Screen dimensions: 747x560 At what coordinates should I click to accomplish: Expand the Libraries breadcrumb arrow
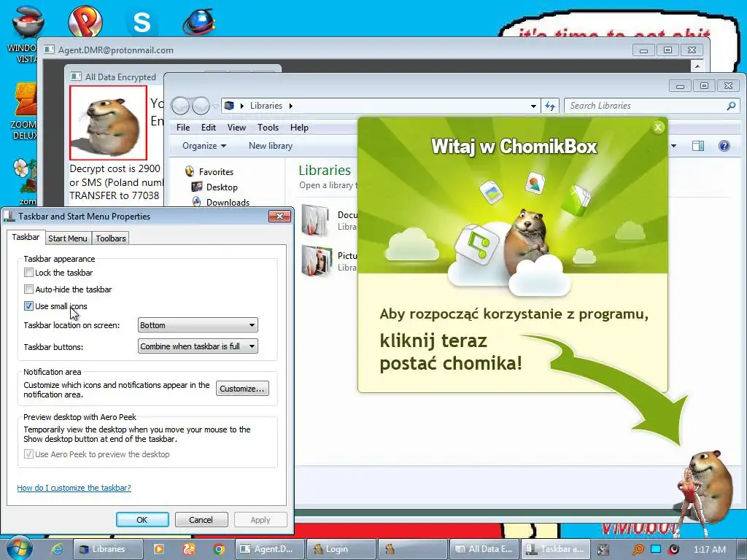(290, 106)
